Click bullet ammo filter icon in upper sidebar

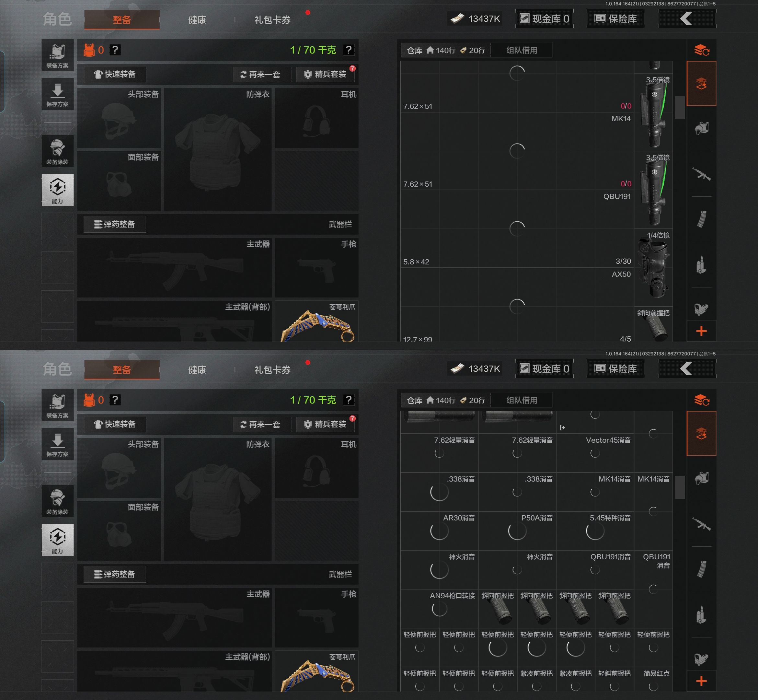point(701,264)
